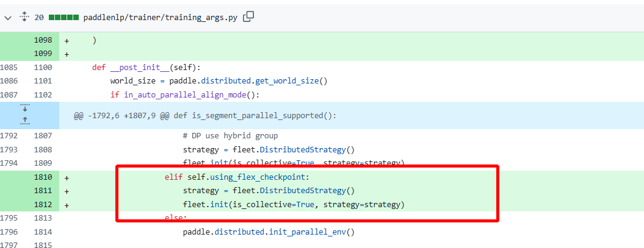Click the expand-up arrow beside the hunk header
Viewport: 644px width, 248px height.
pos(25,121)
